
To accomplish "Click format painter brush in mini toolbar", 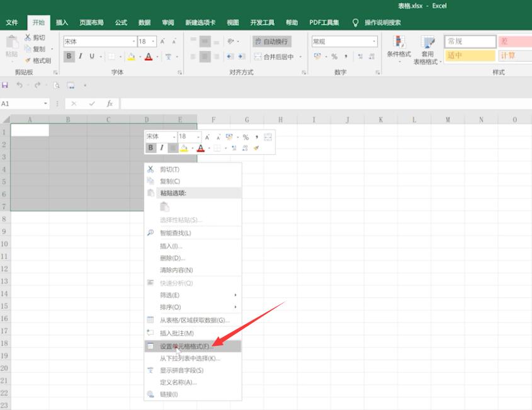I will point(256,148).
